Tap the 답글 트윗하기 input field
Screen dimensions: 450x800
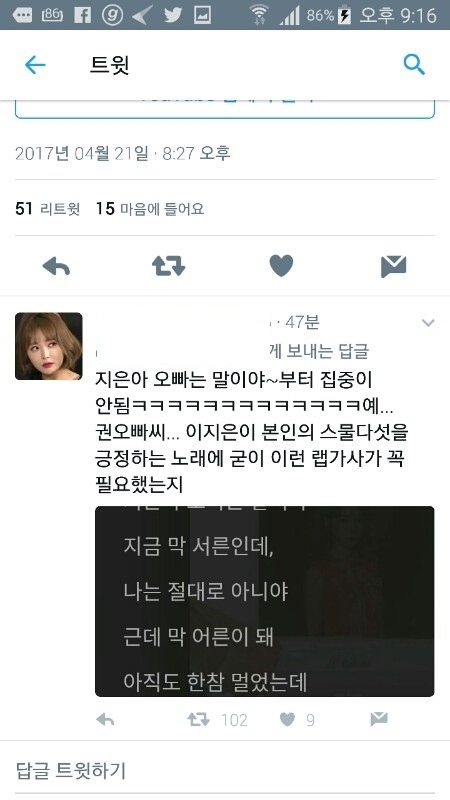[225, 770]
